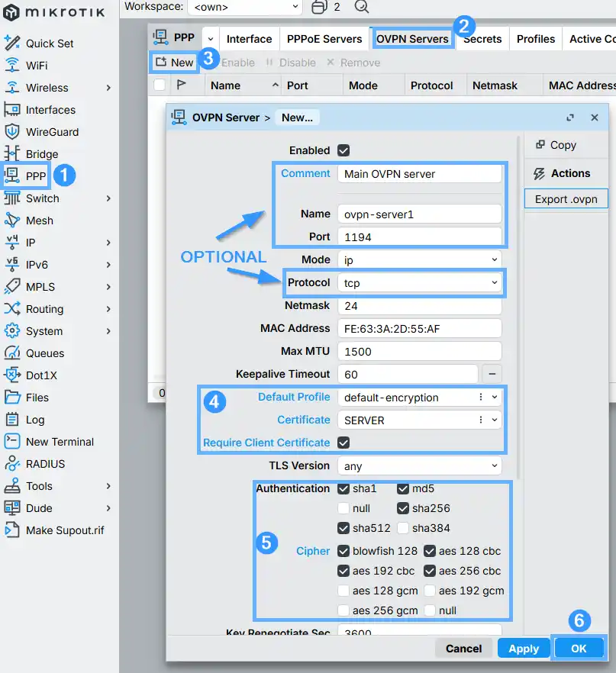This screenshot has height=673, width=616.
Task: Click the Actions lightning header
Action: 562,173
